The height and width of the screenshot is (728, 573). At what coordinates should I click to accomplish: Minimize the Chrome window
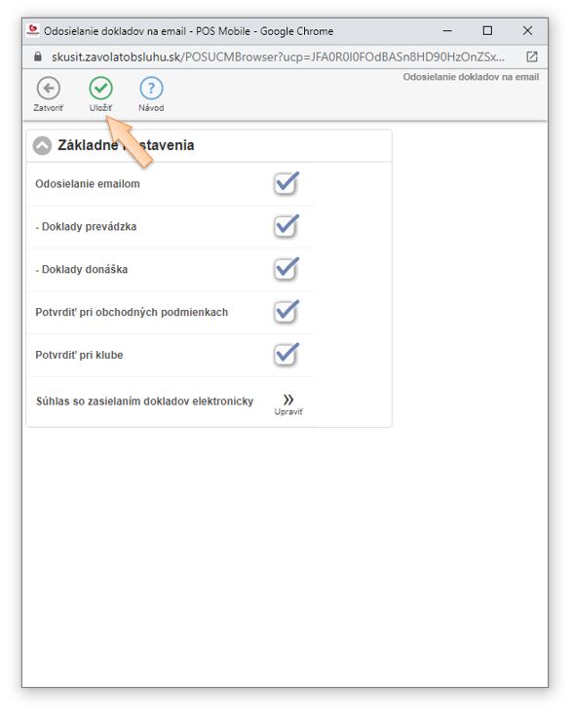447,30
